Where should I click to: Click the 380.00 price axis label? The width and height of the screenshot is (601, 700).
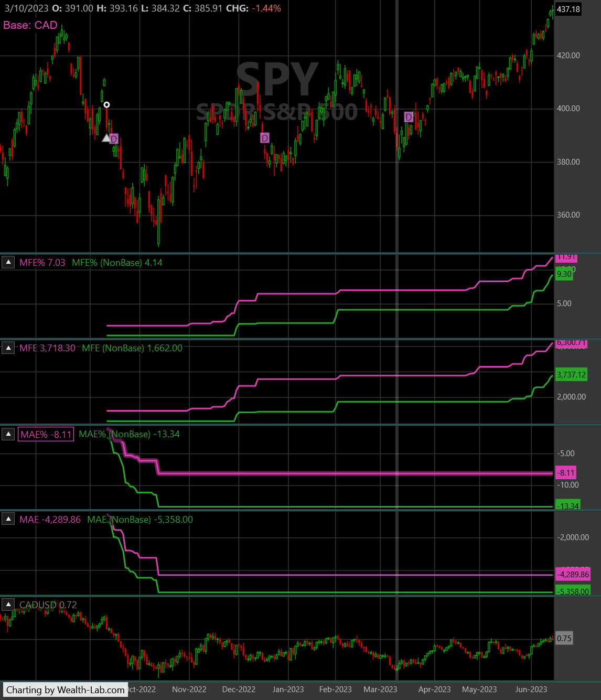point(568,162)
